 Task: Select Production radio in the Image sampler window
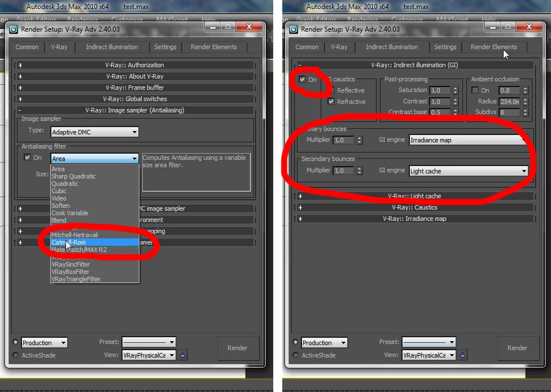click(x=15, y=342)
